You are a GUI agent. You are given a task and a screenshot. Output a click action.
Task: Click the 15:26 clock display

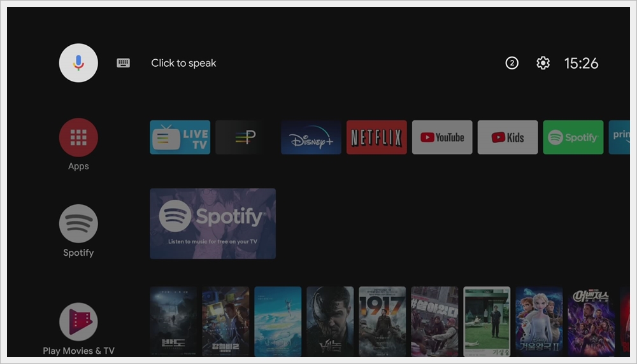581,63
